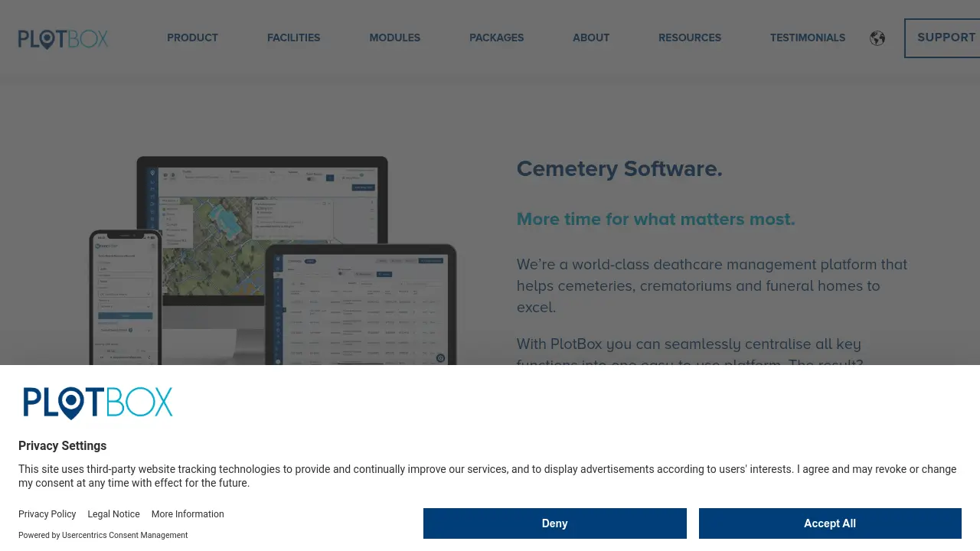This screenshot has height=551, width=980.
Task: Expand the MODULES dropdown
Action: click(394, 37)
